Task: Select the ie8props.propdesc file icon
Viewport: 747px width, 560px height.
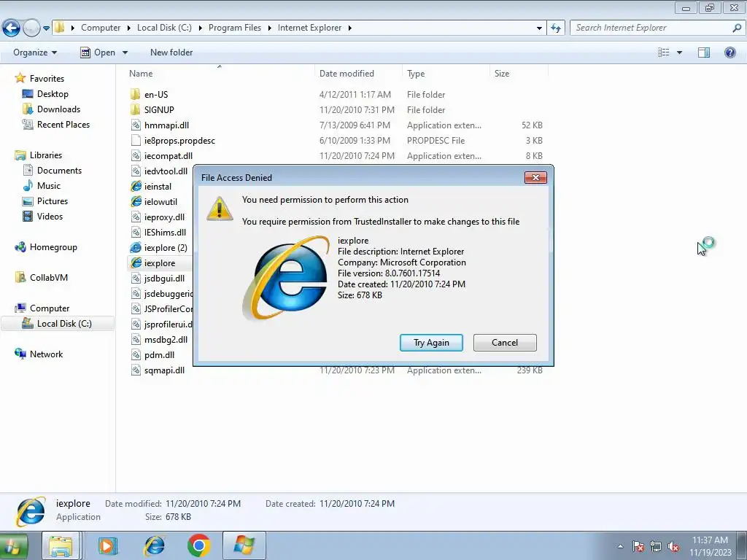Action: coord(136,141)
